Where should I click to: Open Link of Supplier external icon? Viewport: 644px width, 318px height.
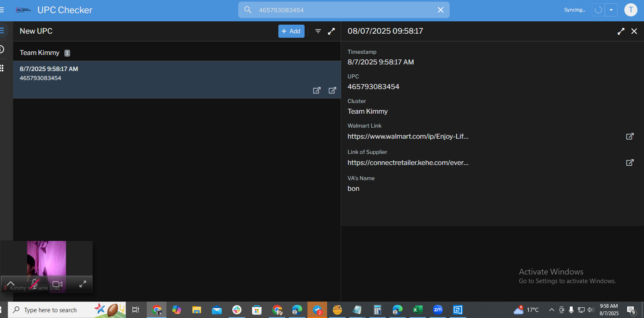[630, 162]
